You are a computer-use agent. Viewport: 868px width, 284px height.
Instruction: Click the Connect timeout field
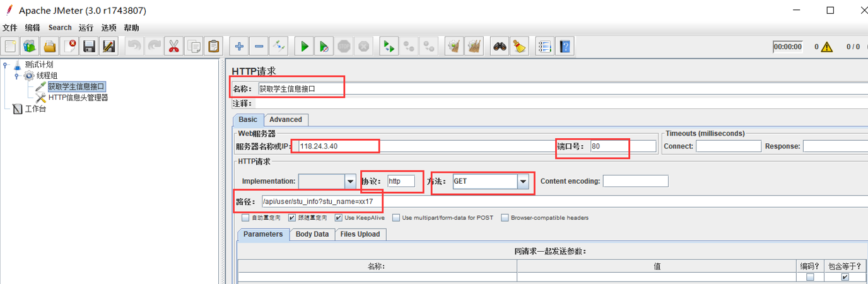click(729, 146)
